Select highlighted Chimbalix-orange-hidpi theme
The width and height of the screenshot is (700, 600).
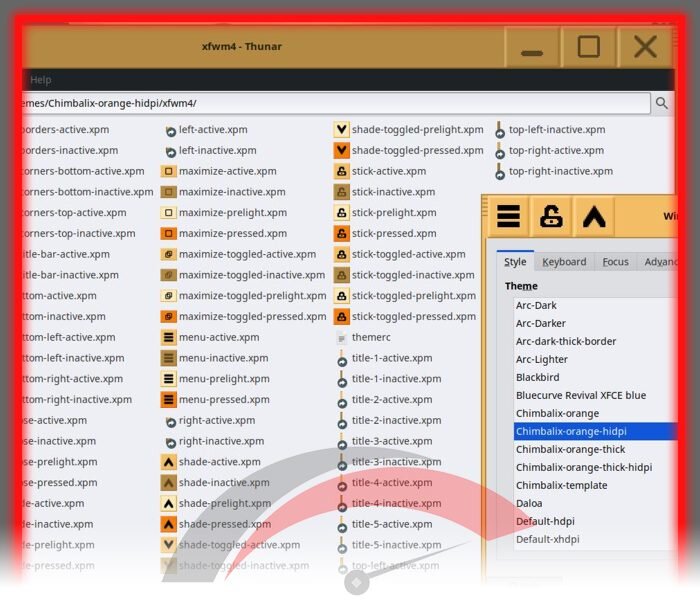[x=596, y=432]
